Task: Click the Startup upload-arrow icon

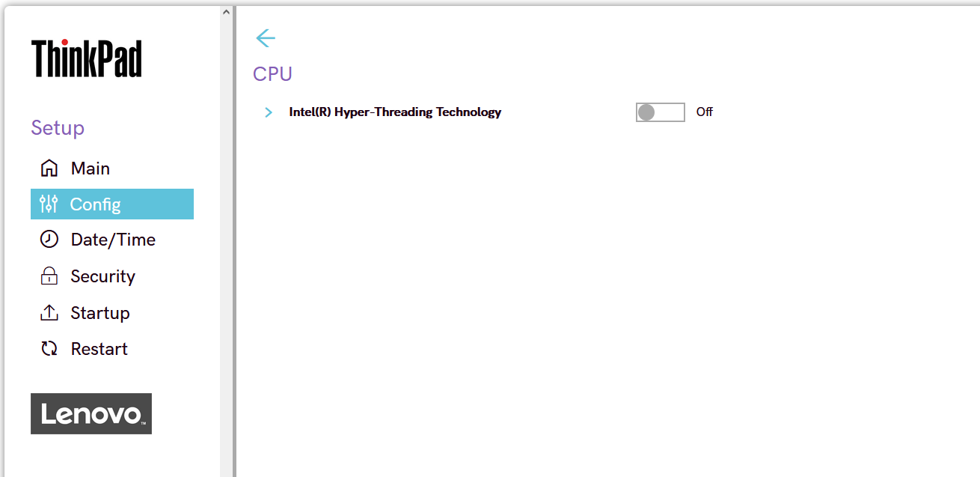Action: [49, 312]
